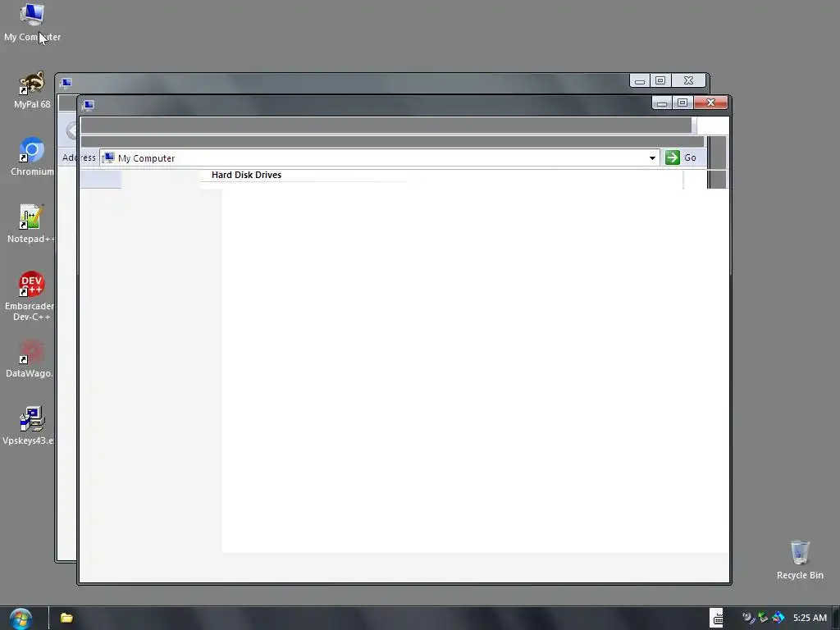This screenshot has width=840, height=630.
Task: Click the green Go arrow button
Action: point(673,157)
